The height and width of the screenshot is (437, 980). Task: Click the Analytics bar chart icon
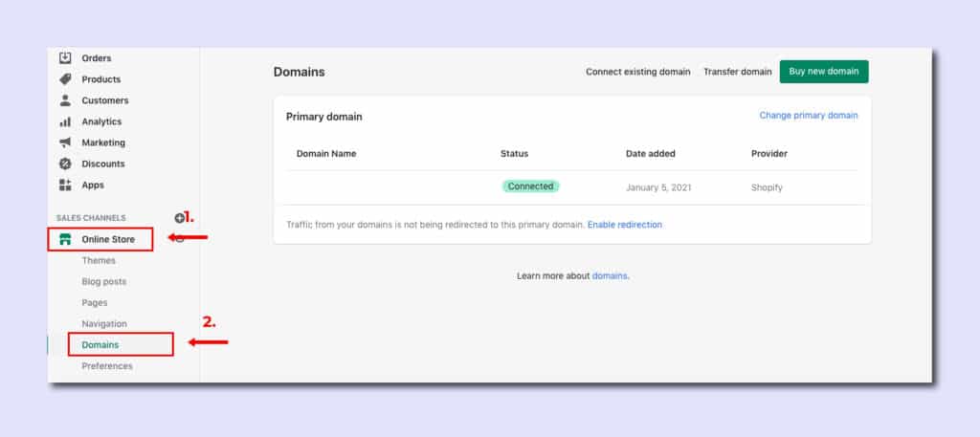65,121
